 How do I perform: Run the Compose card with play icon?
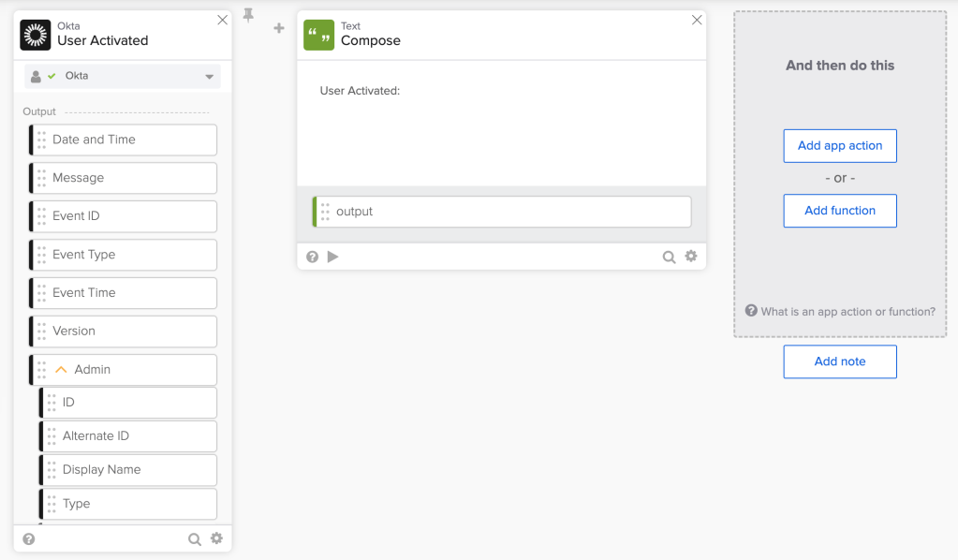point(333,257)
